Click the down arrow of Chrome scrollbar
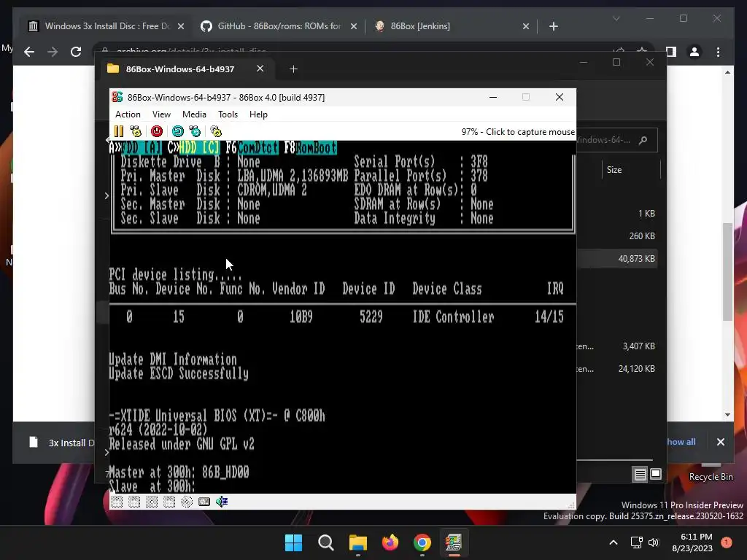The width and height of the screenshot is (747, 560). coord(727,415)
